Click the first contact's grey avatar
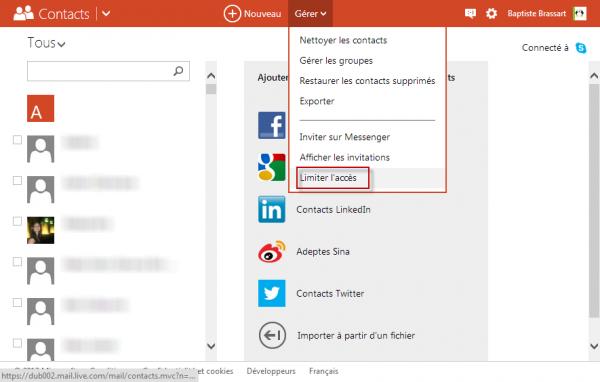 pos(41,149)
